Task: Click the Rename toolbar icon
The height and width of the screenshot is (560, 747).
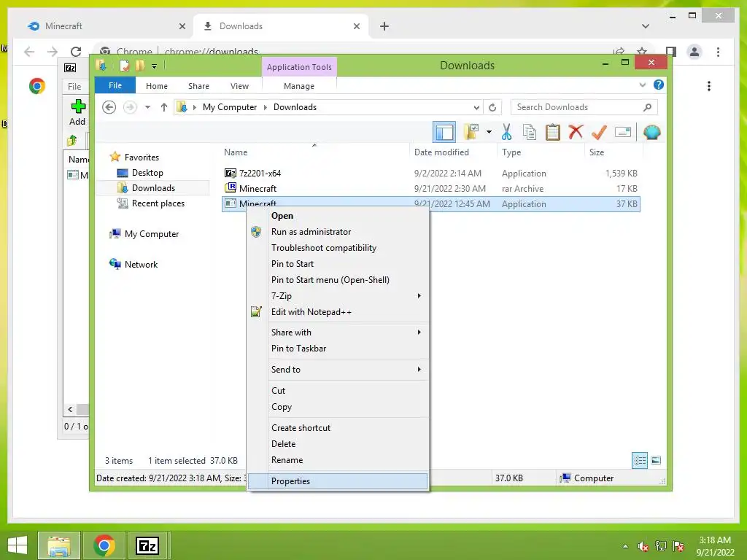Action: 623,132
